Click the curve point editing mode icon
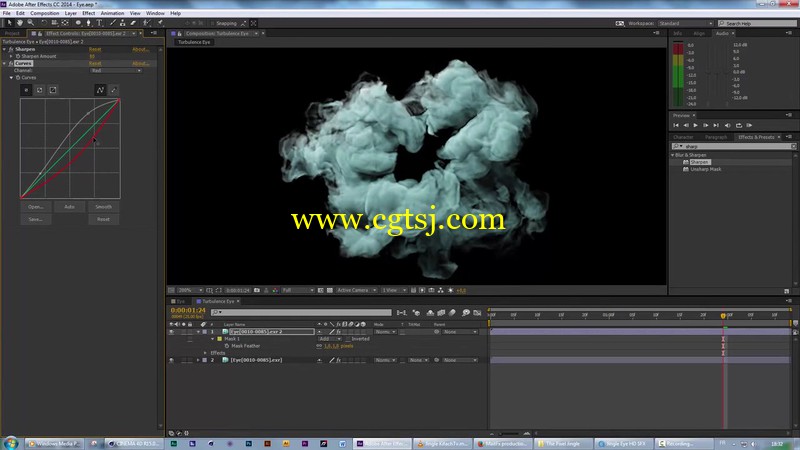This screenshot has height=450, width=800. (x=100, y=90)
